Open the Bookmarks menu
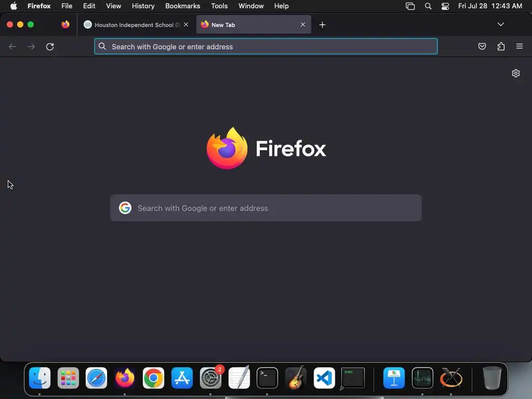Image resolution: width=532 pixels, height=399 pixels. (x=182, y=6)
